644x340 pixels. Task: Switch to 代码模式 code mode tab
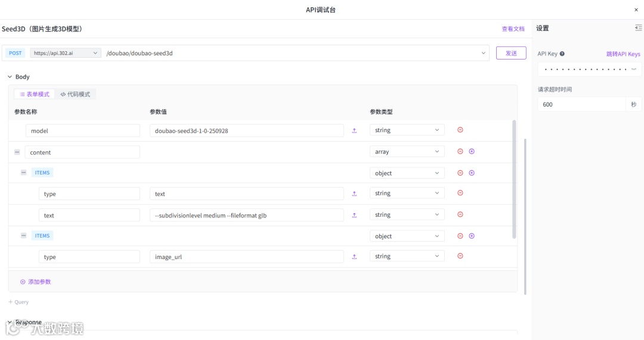tap(75, 94)
